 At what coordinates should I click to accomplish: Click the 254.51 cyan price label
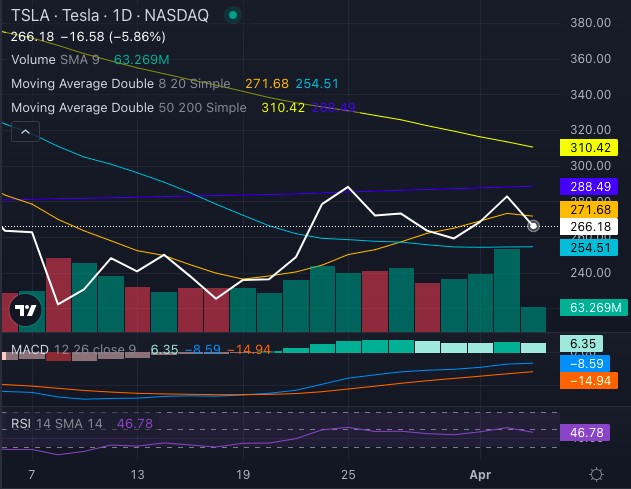pos(589,248)
